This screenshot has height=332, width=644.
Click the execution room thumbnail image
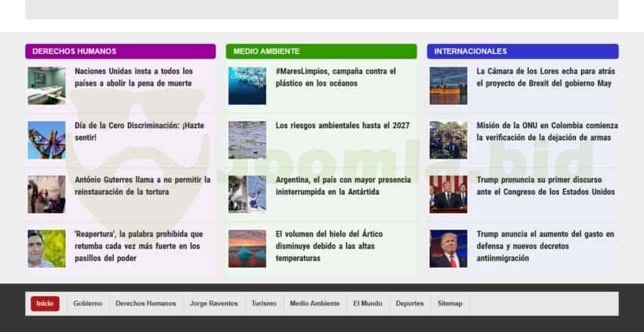pyautogui.click(x=47, y=86)
